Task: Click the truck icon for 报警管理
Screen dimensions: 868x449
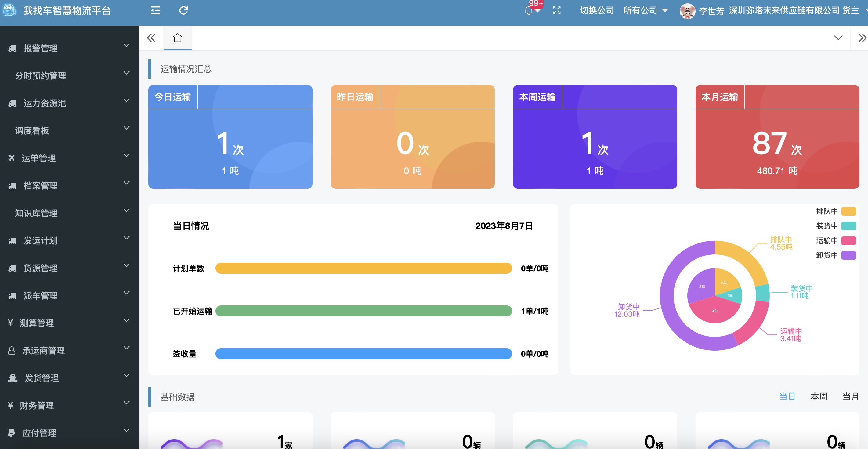Action: click(13, 48)
